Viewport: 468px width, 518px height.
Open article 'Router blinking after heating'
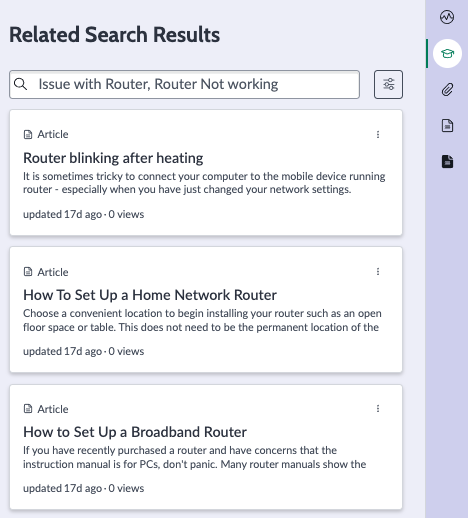pyautogui.click(x=113, y=158)
